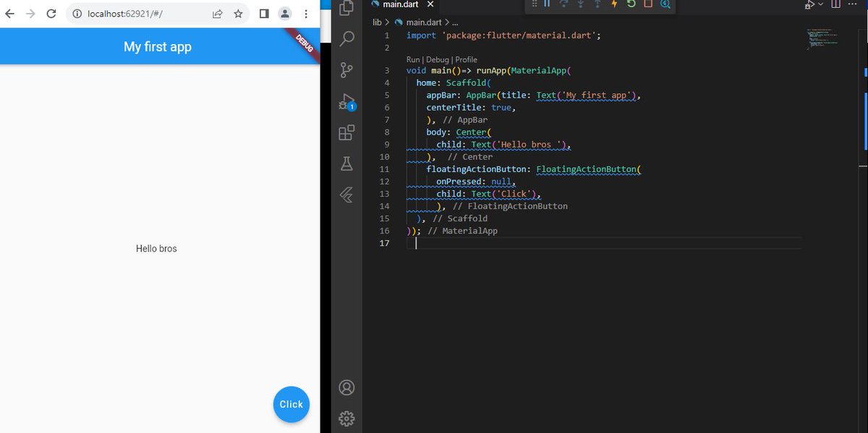Click the DEBUG banner ribbon

304,43
